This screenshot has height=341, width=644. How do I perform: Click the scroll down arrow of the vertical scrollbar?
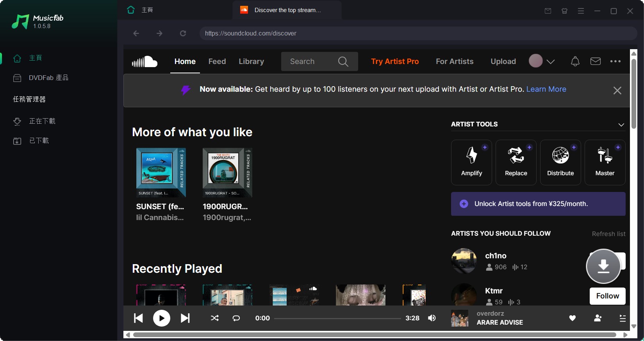[634, 326]
